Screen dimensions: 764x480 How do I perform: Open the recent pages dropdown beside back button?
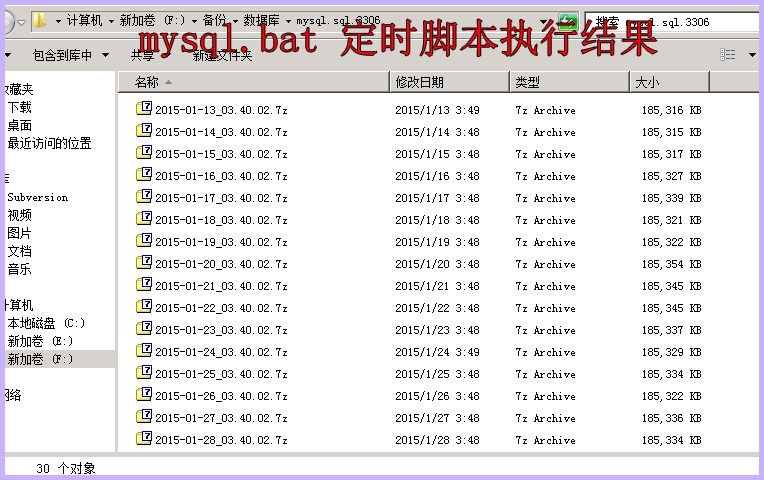click(x=21, y=22)
